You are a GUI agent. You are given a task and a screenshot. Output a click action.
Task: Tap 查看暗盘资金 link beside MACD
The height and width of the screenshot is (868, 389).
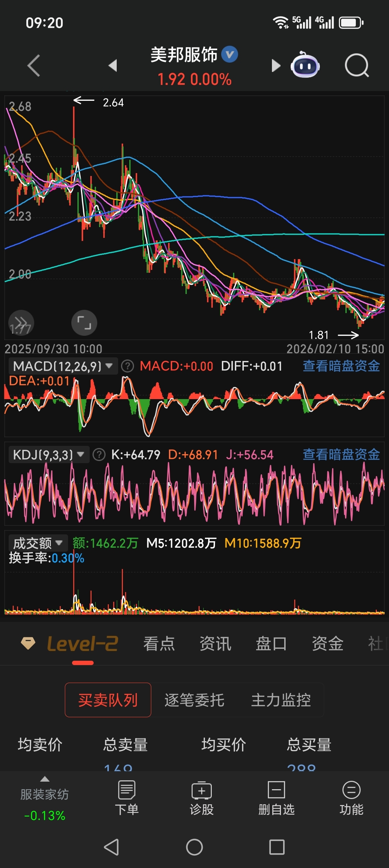coord(341,366)
